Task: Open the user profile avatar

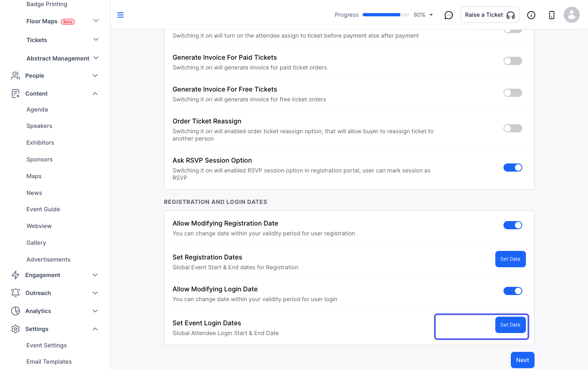Action: pos(572,15)
